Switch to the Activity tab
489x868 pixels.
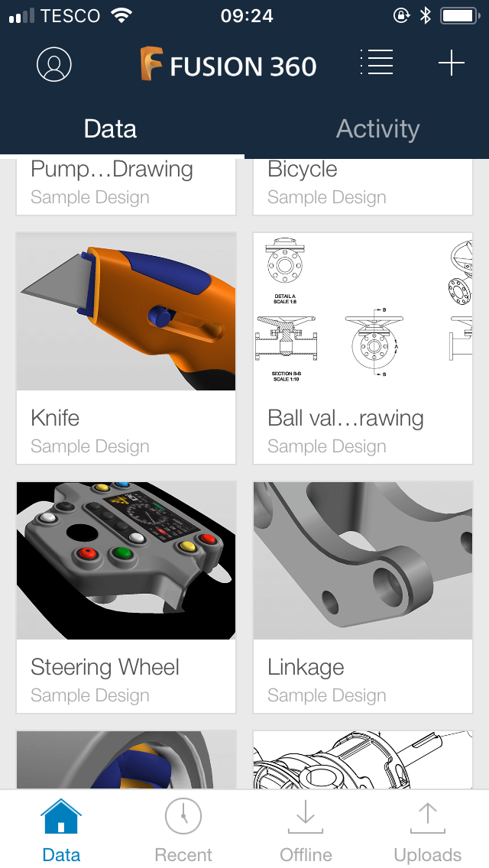tap(377, 128)
